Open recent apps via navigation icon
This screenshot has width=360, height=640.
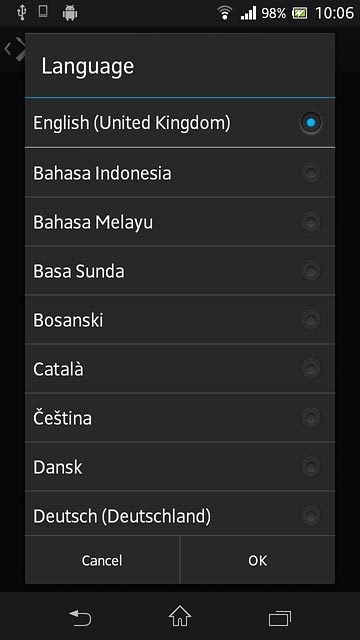tap(280, 618)
